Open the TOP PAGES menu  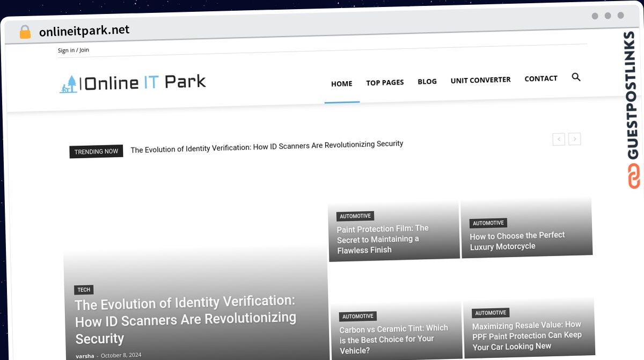[385, 83]
